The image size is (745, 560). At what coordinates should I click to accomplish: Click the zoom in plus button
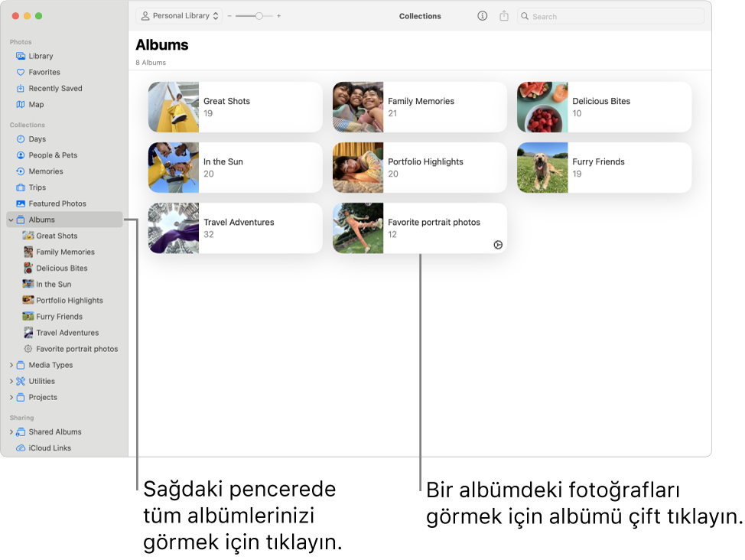(x=279, y=16)
